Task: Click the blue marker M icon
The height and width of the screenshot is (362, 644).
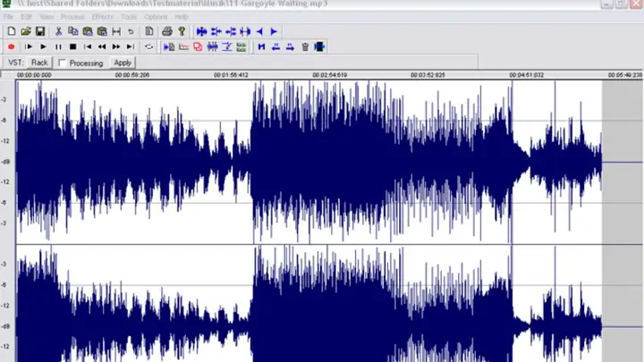Action: click(x=261, y=46)
